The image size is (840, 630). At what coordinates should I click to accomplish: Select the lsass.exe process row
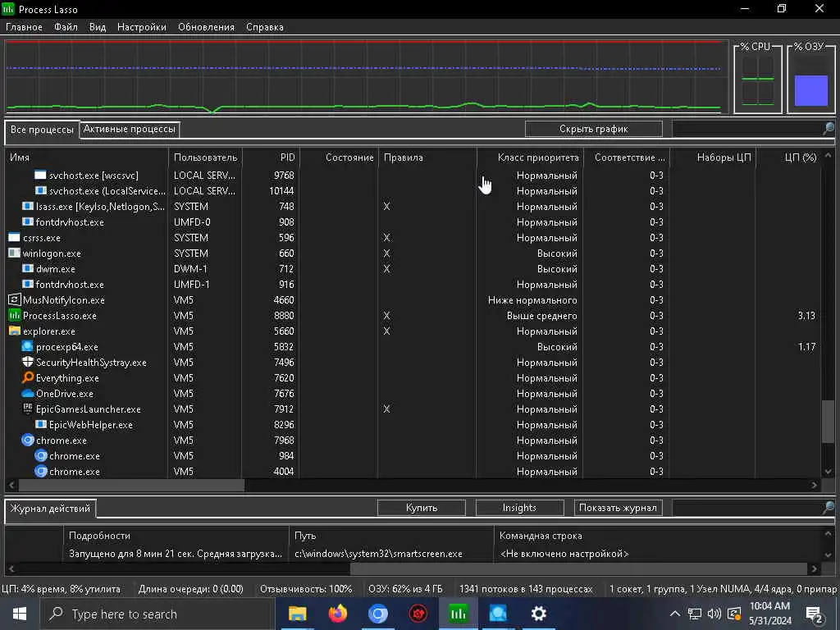pyautogui.click(x=413, y=206)
